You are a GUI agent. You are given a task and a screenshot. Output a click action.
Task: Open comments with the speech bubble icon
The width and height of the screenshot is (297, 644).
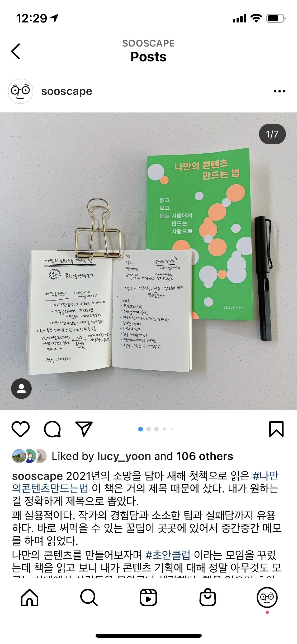pos(52,429)
